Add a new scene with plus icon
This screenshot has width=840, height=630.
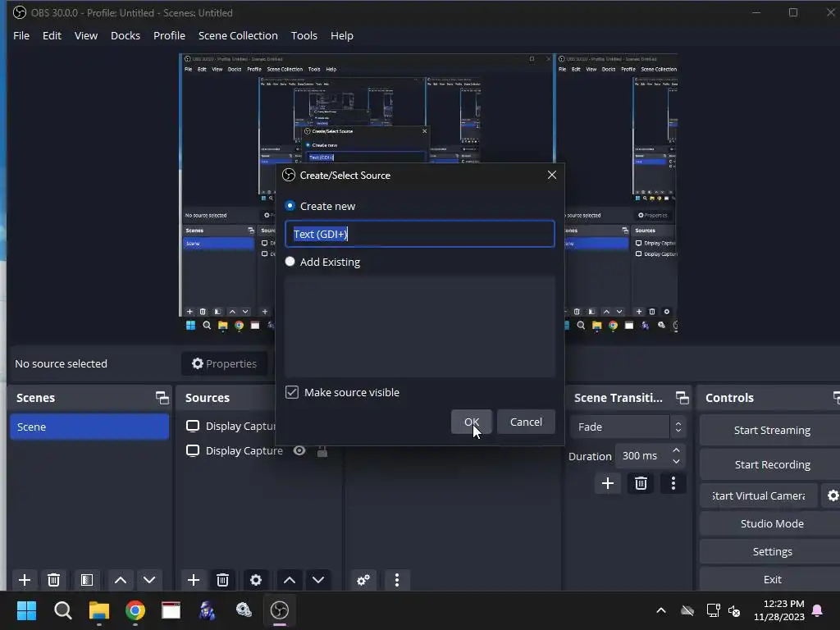tap(24, 580)
